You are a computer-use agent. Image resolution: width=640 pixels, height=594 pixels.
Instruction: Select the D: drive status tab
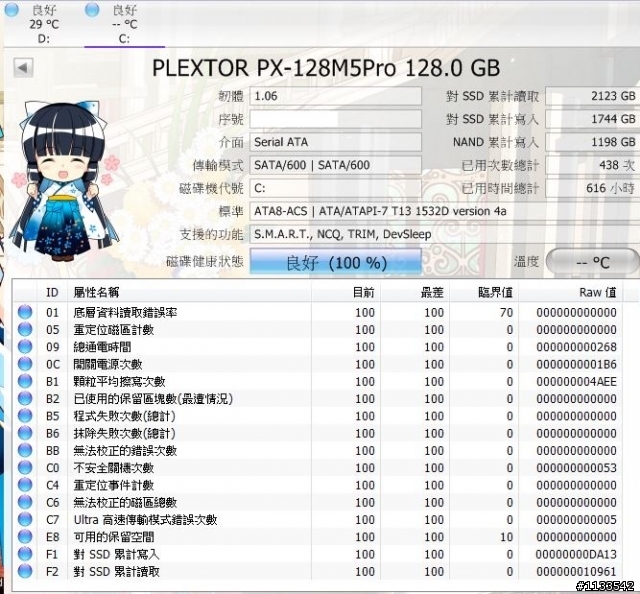click(44, 24)
